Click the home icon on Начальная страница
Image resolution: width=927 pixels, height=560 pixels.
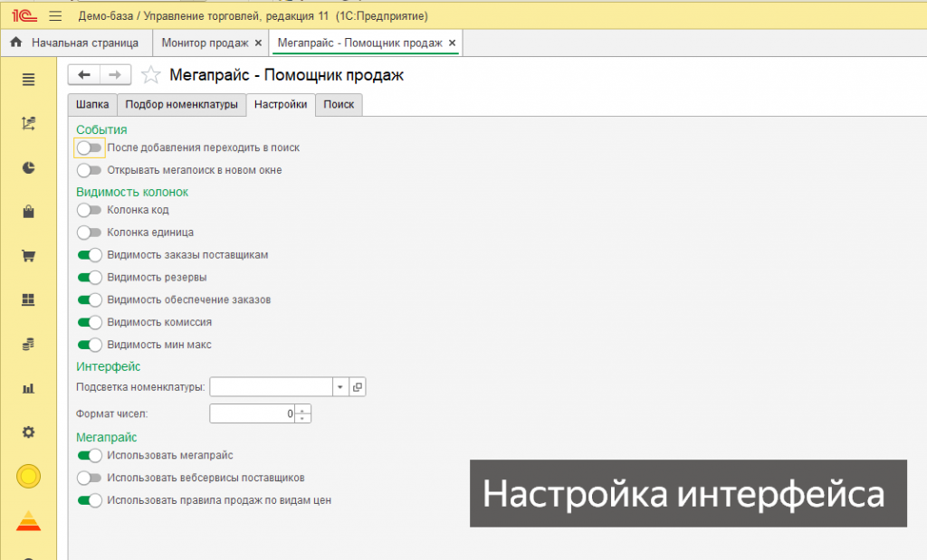click(x=16, y=42)
